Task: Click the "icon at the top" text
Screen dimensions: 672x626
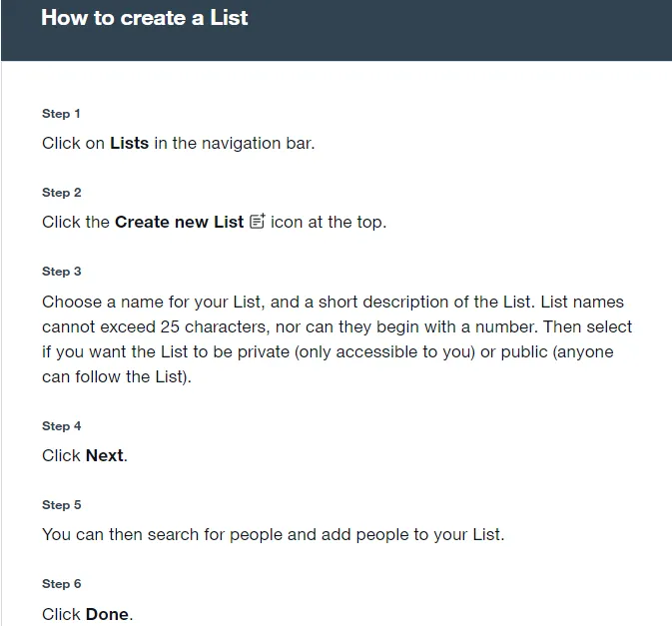Action: pyautogui.click(x=328, y=222)
